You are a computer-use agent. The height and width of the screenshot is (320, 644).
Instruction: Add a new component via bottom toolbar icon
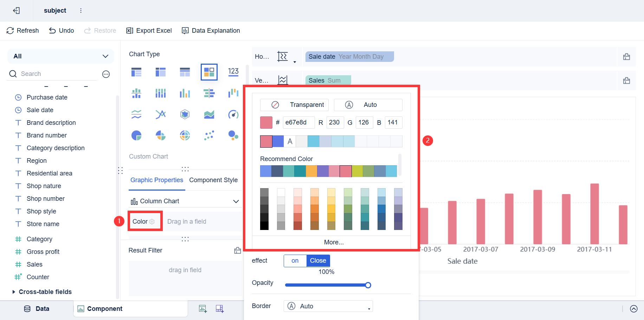203,308
